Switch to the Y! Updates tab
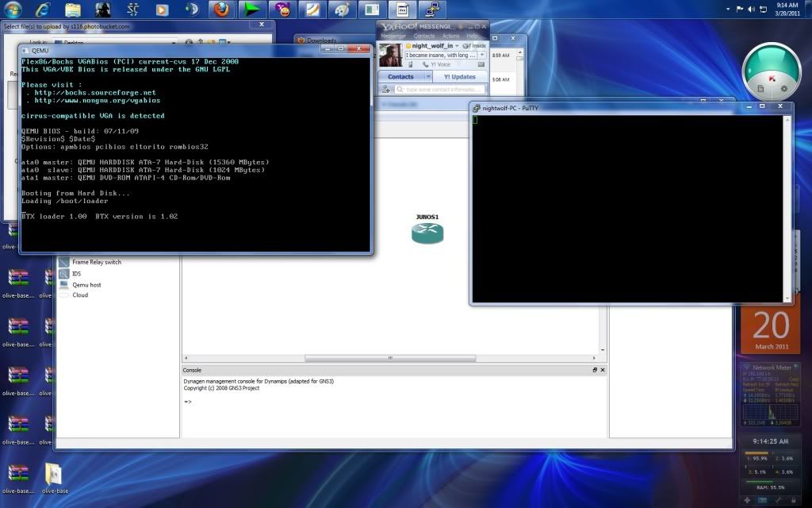The image size is (812, 508). click(460, 77)
